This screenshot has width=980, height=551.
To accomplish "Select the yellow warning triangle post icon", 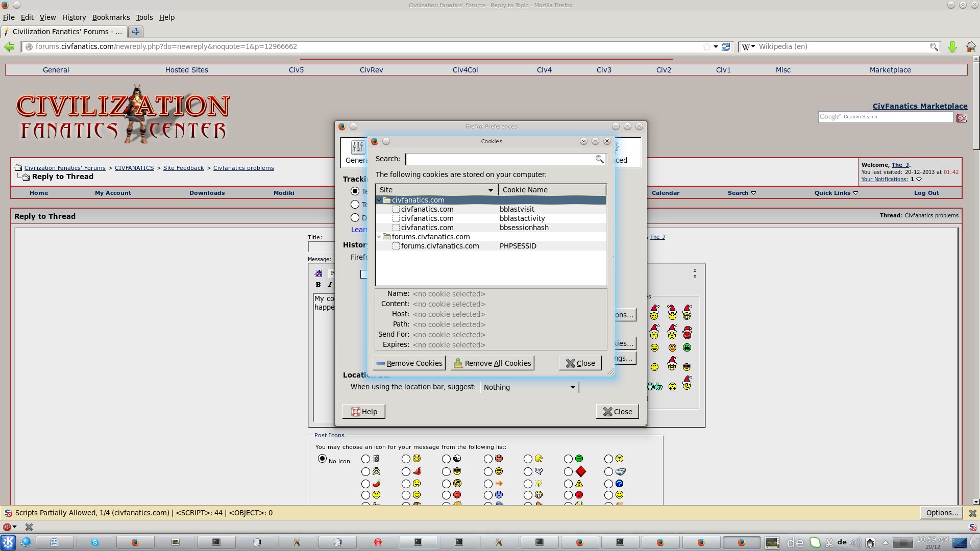I will click(x=568, y=484).
